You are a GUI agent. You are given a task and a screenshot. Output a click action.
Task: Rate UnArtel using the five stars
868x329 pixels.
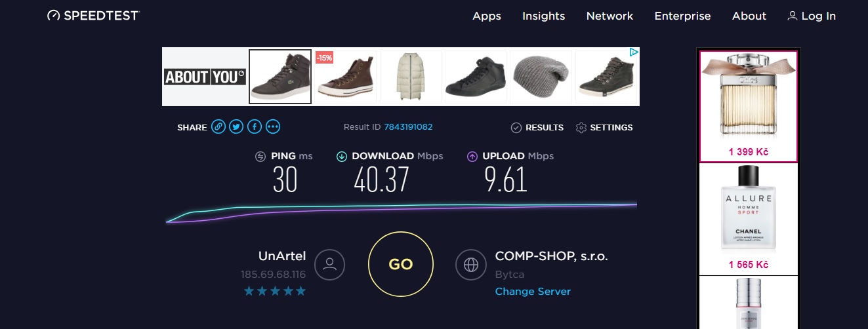(x=275, y=291)
